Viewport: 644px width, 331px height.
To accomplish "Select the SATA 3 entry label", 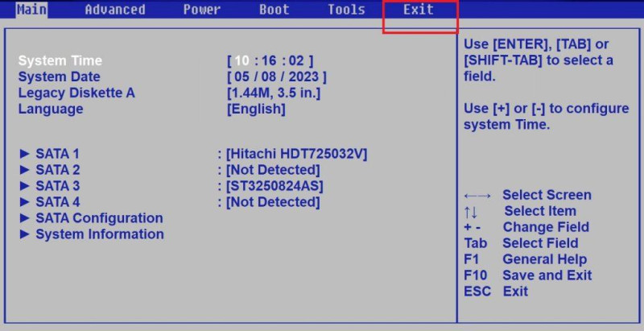I will tap(58, 185).
